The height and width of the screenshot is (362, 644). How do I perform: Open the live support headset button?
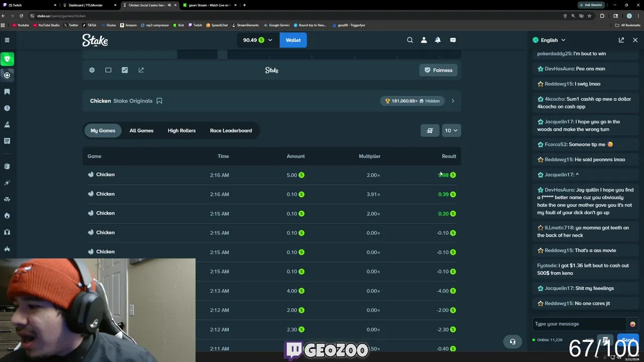(512, 341)
